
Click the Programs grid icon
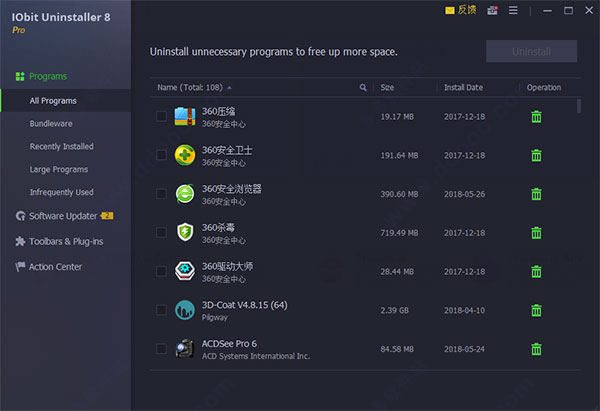click(20, 76)
